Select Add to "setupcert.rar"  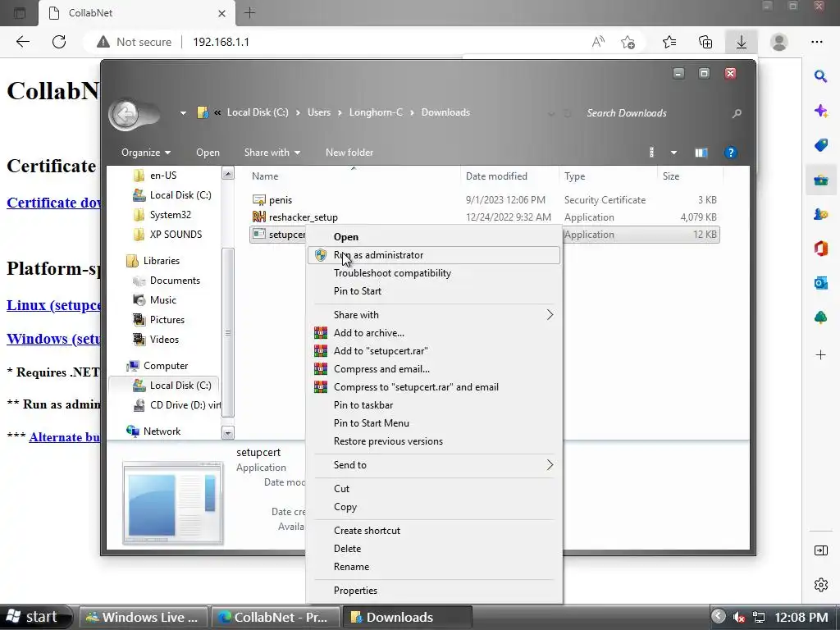point(434,351)
